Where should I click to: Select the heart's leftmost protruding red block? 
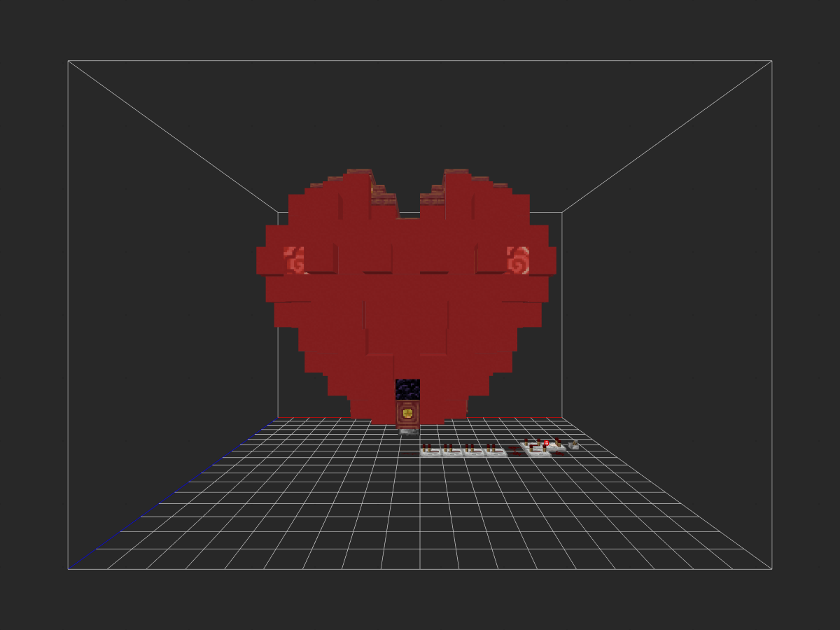pyautogui.click(x=270, y=260)
